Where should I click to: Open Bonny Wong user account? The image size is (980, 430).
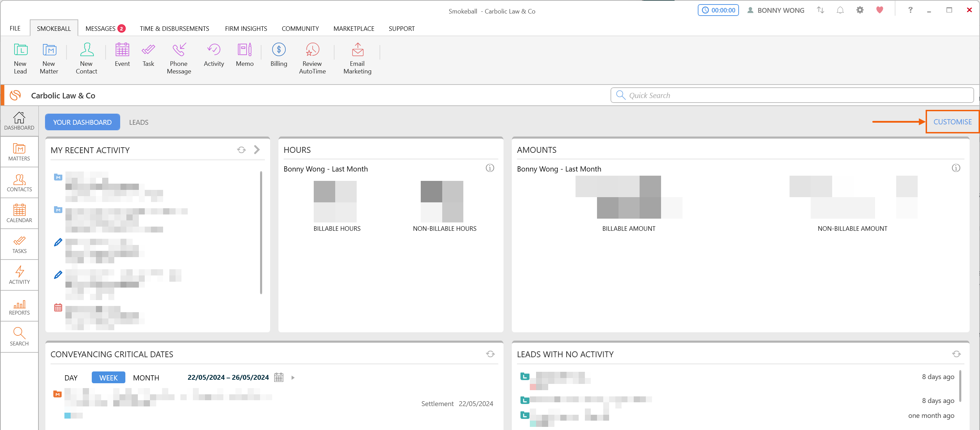click(x=776, y=10)
